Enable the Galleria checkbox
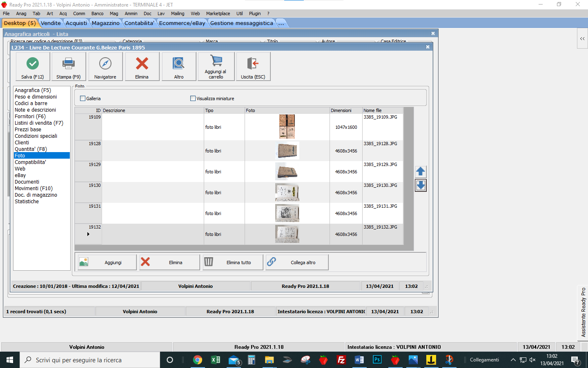This screenshot has width=588, height=368. point(83,99)
